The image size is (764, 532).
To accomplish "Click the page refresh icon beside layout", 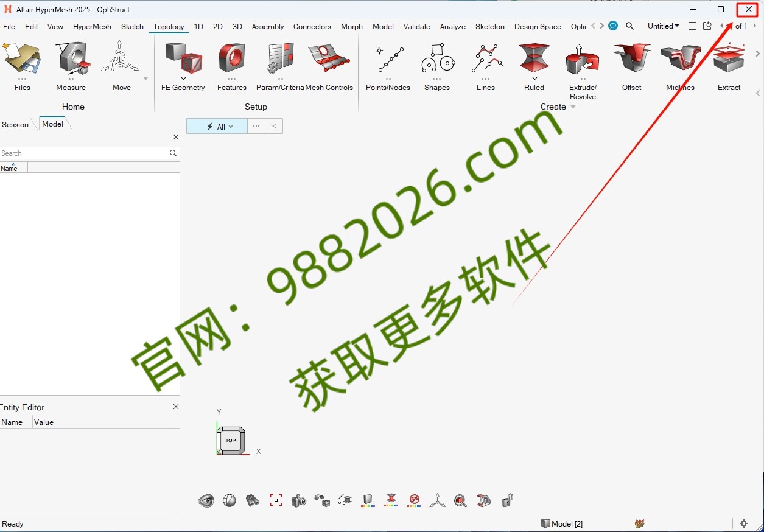I will [x=707, y=26].
